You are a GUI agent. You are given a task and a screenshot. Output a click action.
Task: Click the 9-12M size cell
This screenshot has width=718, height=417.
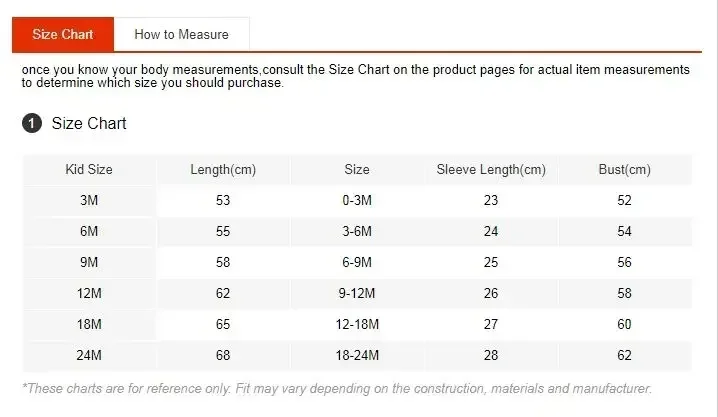coord(357,294)
